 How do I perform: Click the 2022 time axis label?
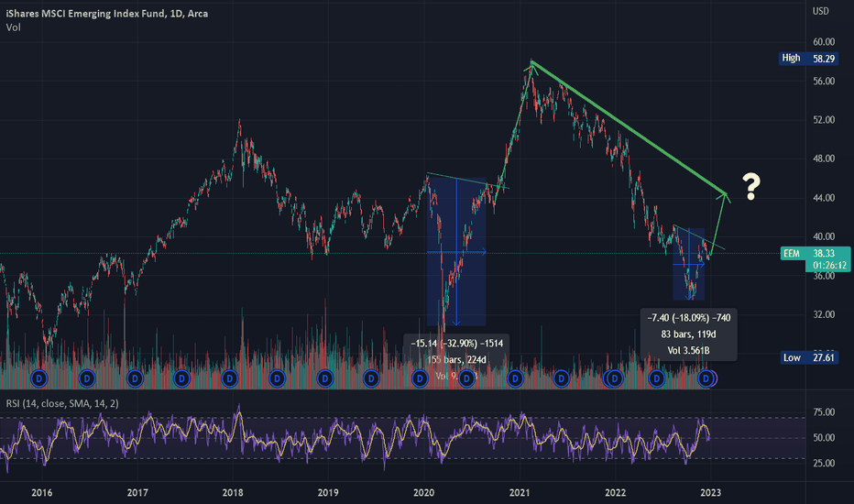(616, 493)
